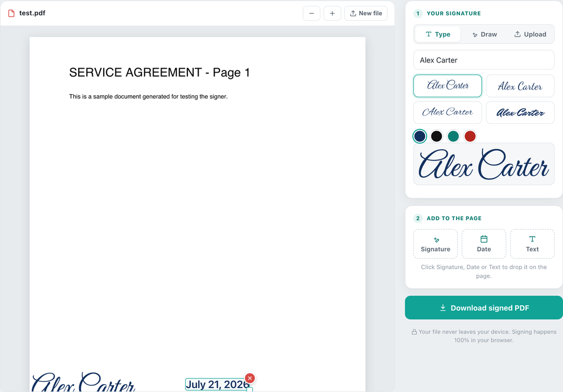Screen dimensions: 563x392
Task: Click the ADD TO THE PAGE heading
Action: point(454,218)
